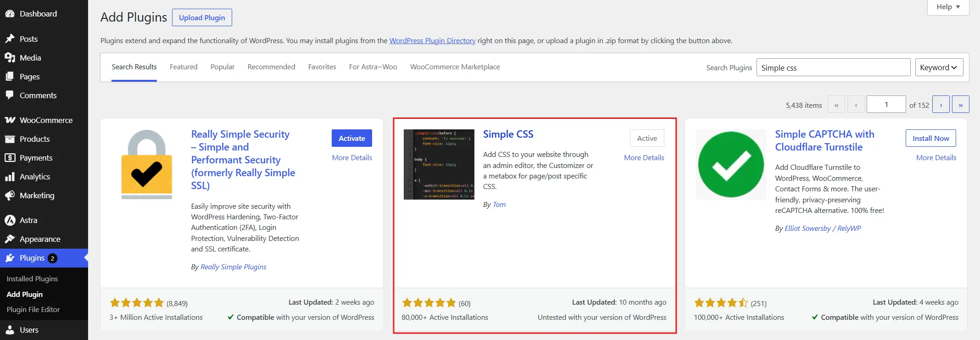Click the Users person icon
980x340 pixels.
[x=10, y=330]
